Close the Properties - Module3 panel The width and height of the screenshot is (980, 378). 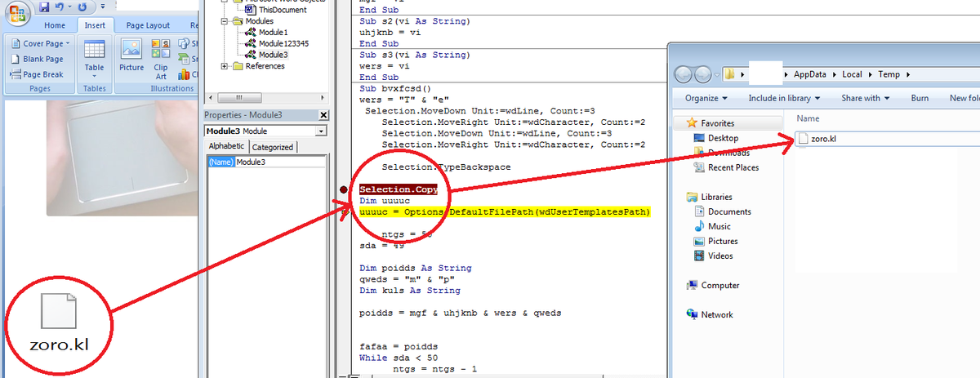pyautogui.click(x=323, y=115)
